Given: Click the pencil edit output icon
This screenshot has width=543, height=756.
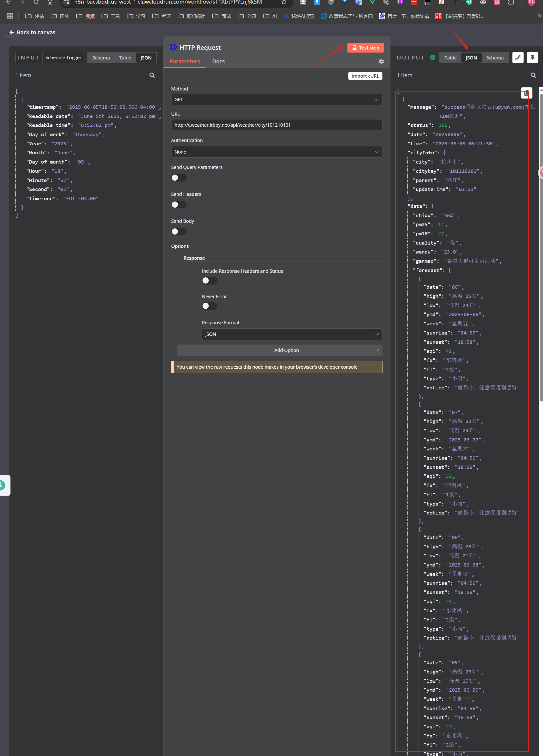Looking at the screenshot, I should click(x=518, y=58).
